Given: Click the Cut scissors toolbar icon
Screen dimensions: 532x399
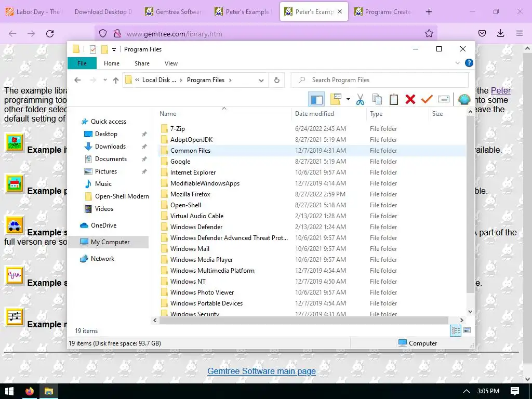Looking at the screenshot, I should pyautogui.click(x=360, y=99).
